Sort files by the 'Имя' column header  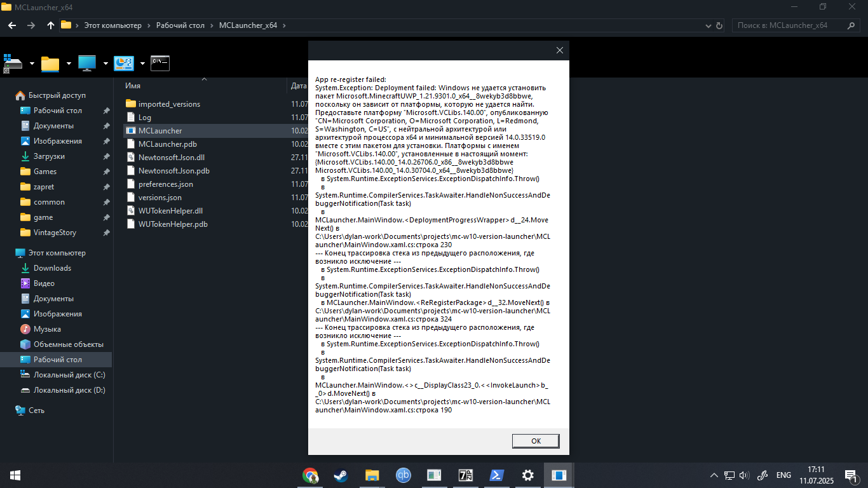(133, 86)
